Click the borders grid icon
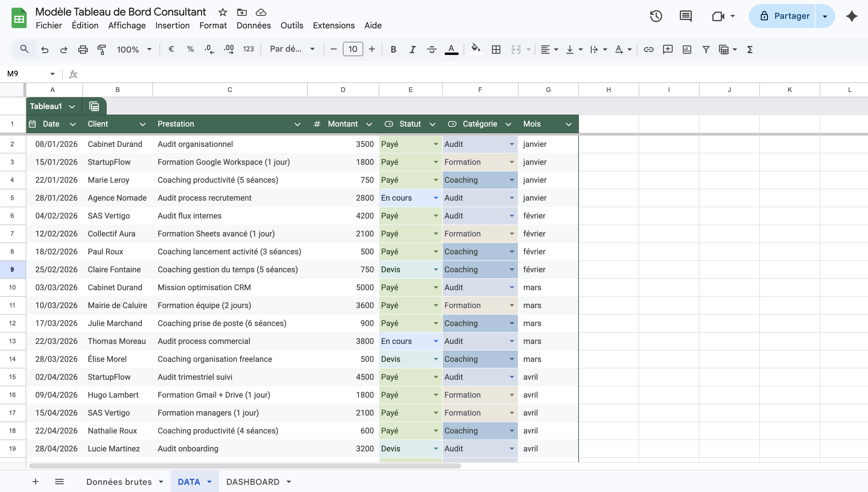 pyautogui.click(x=496, y=49)
